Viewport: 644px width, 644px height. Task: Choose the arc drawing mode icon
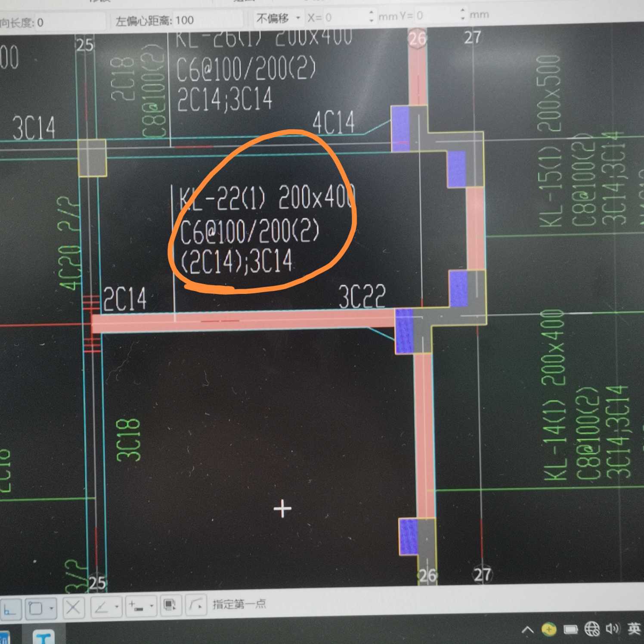click(196, 605)
